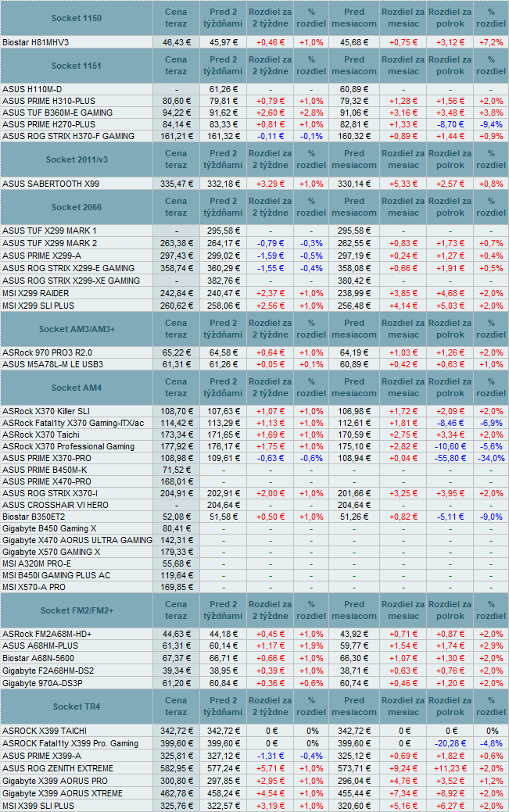
Task: Click the -34,0% percent difference cell
Action: tap(491, 458)
